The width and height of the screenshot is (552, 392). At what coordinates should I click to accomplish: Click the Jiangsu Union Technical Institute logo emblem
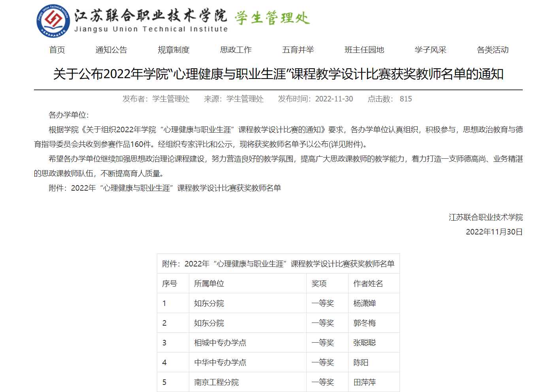[53, 21]
